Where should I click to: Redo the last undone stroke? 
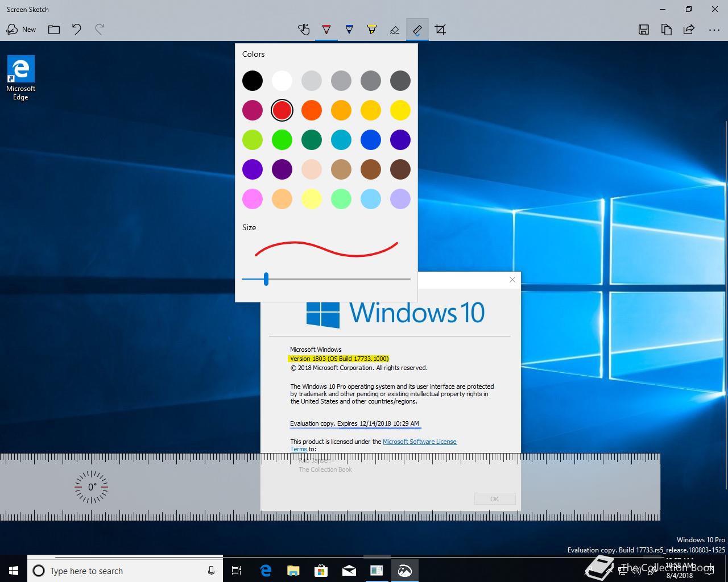[x=100, y=30]
